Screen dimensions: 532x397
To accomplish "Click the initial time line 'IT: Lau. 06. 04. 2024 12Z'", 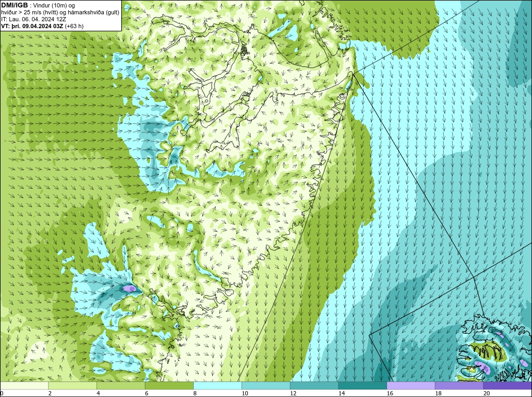I will [x=34, y=19].
